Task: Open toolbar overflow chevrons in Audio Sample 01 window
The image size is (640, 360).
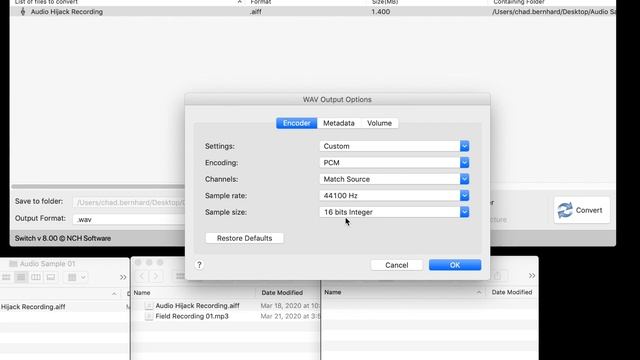Action: coord(123,278)
